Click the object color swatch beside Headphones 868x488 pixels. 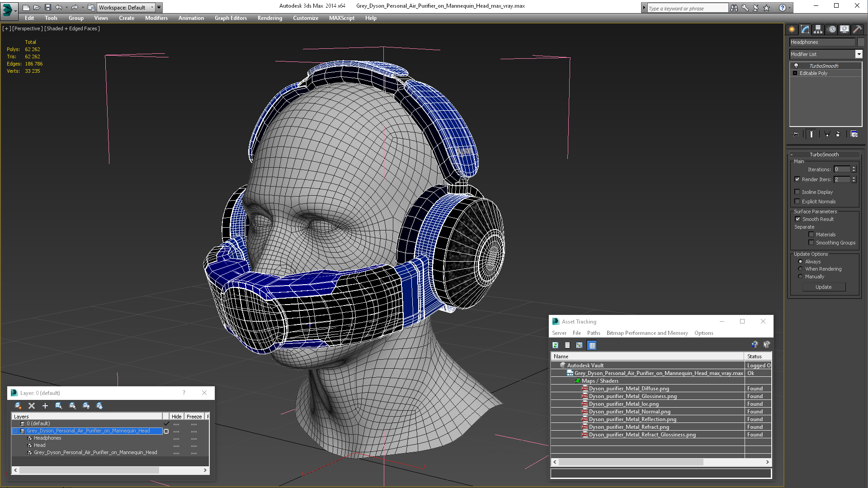point(861,42)
